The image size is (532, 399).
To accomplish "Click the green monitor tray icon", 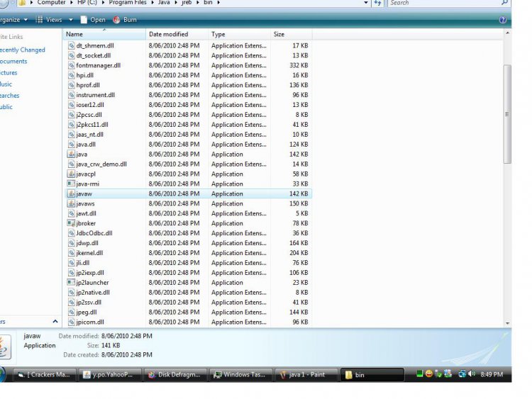I will coord(420,374).
